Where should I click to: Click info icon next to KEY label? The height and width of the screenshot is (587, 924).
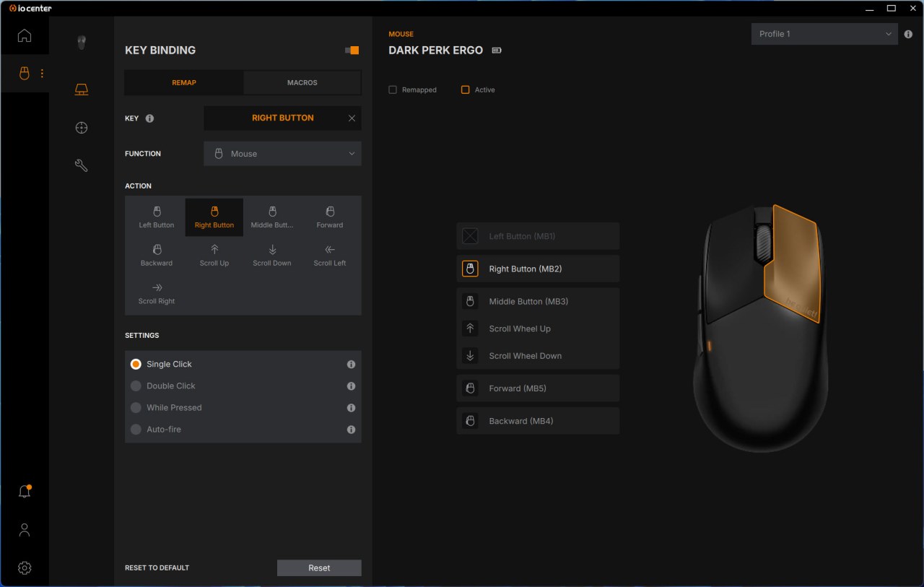(x=149, y=118)
